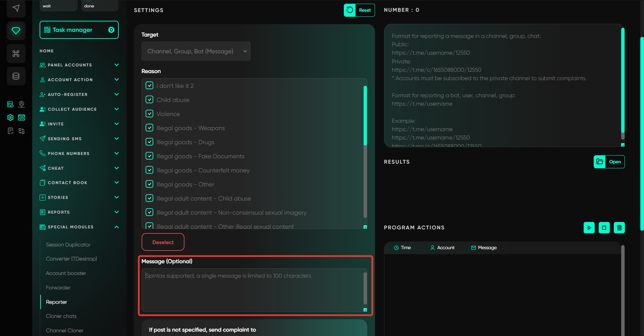Viewport: 644px width, 336px height.
Task: Open Session Duplicator module
Action: tap(68, 245)
